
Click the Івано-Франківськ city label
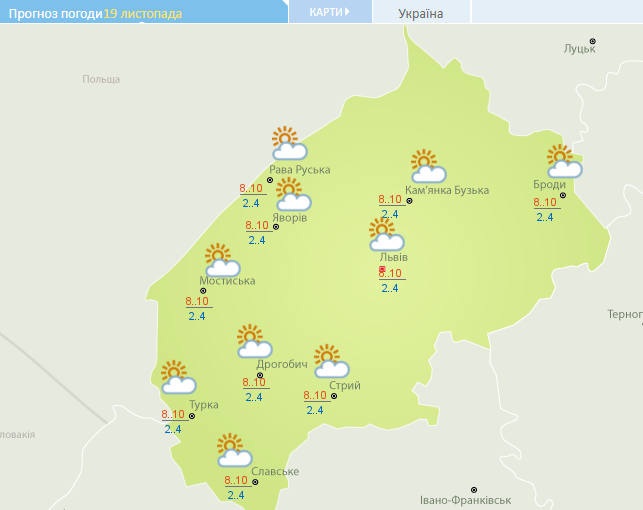[466, 499]
